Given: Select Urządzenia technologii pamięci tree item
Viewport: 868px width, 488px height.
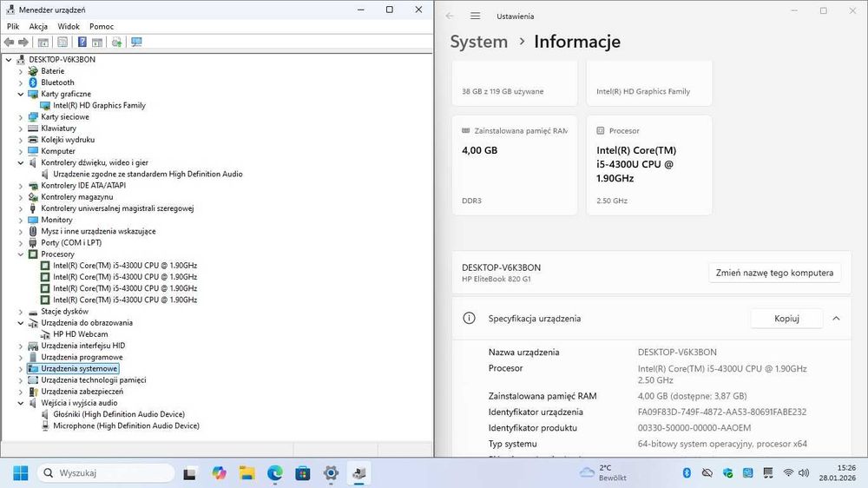Looking at the screenshot, I should pyautogui.click(x=94, y=380).
